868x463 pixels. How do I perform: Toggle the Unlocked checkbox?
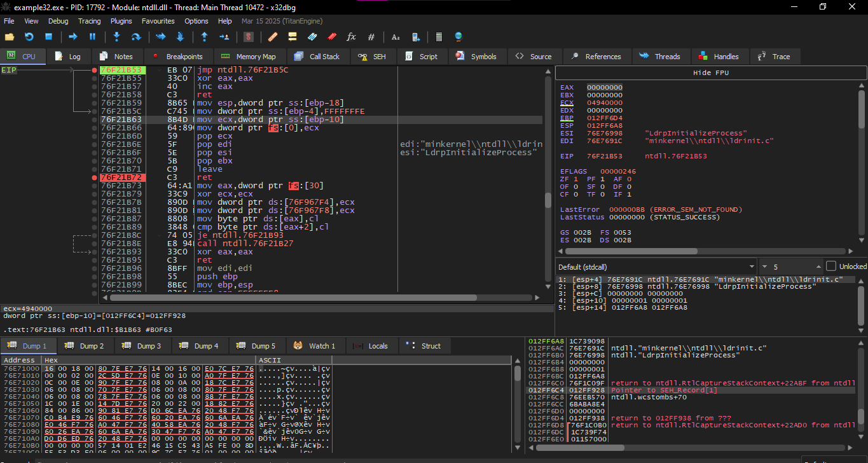[x=830, y=266]
